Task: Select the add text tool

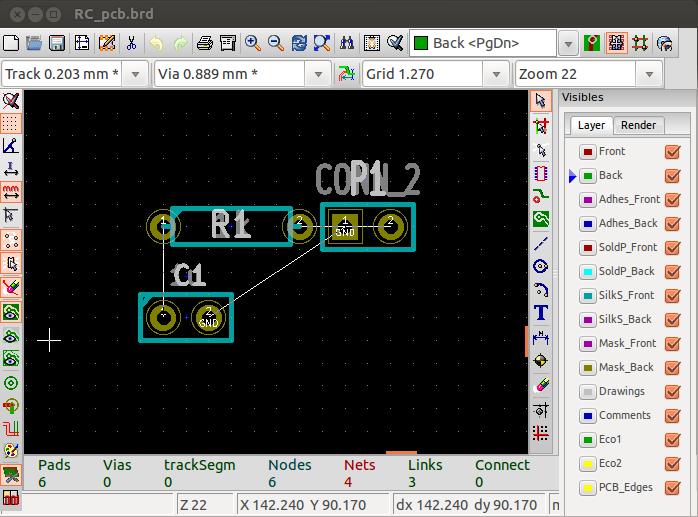Action: tap(541, 313)
